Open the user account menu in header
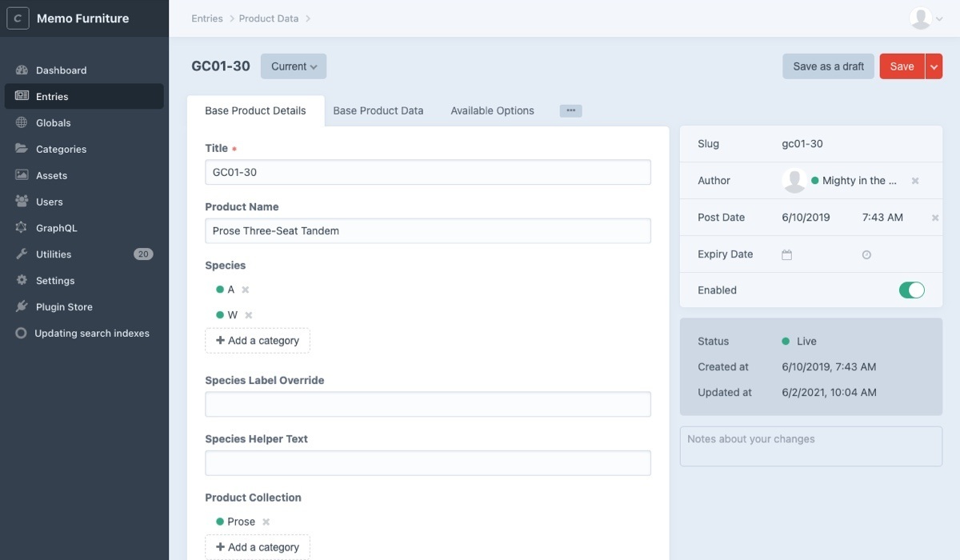Image resolution: width=960 pixels, height=560 pixels. click(926, 18)
